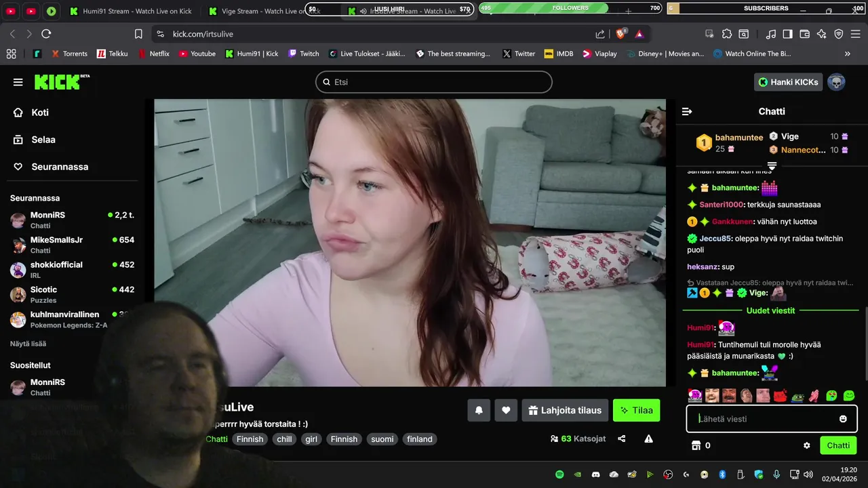
Task: Click the red cat emote
Action: click(781, 396)
